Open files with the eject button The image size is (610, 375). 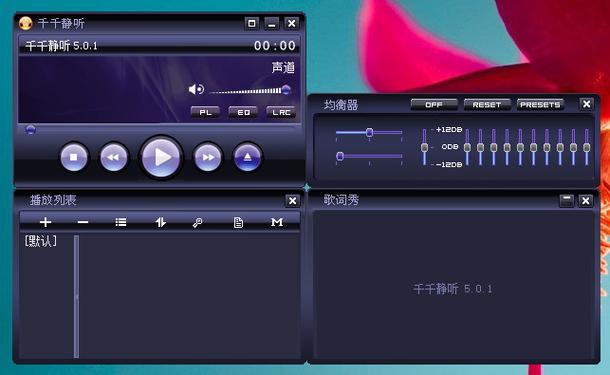(x=247, y=157)
